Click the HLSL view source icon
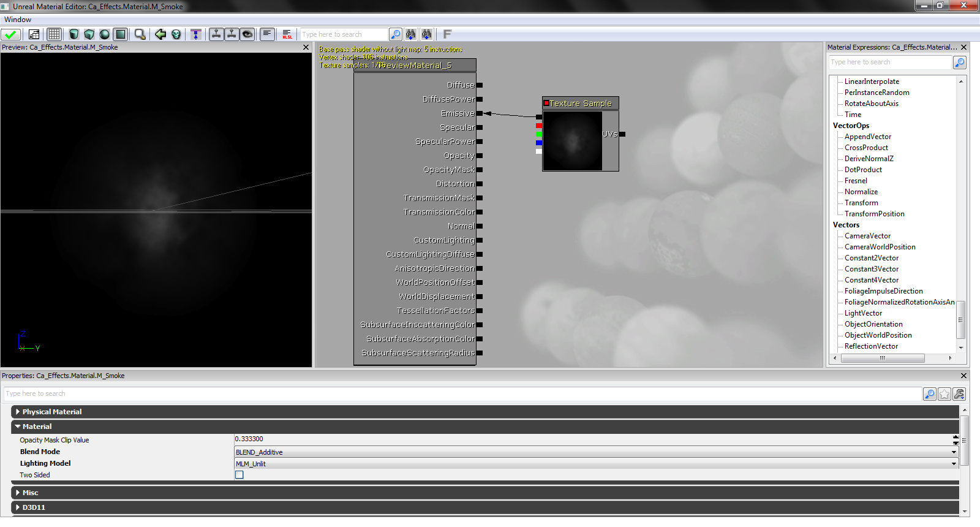Viewport: 980px width, 527px height. 287,34
